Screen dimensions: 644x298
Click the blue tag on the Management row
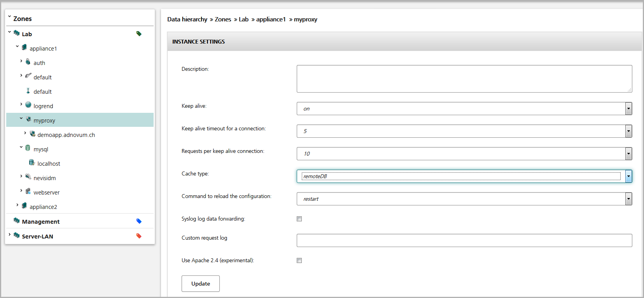(139, 221)
